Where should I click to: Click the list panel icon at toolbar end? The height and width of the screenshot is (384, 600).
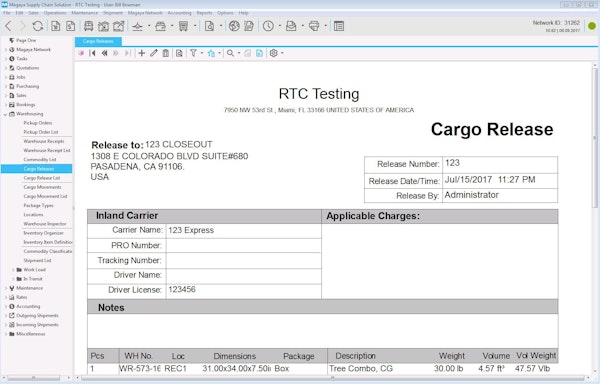click(339, 26)
